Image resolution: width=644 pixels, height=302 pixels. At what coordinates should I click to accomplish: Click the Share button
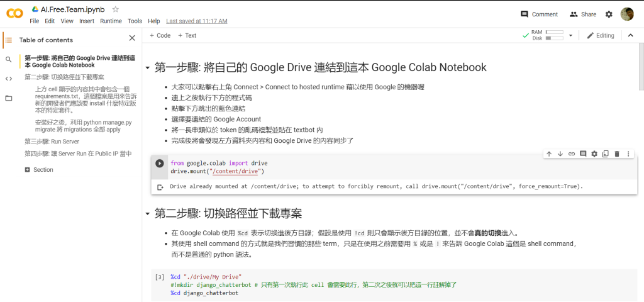click(582, 14)
